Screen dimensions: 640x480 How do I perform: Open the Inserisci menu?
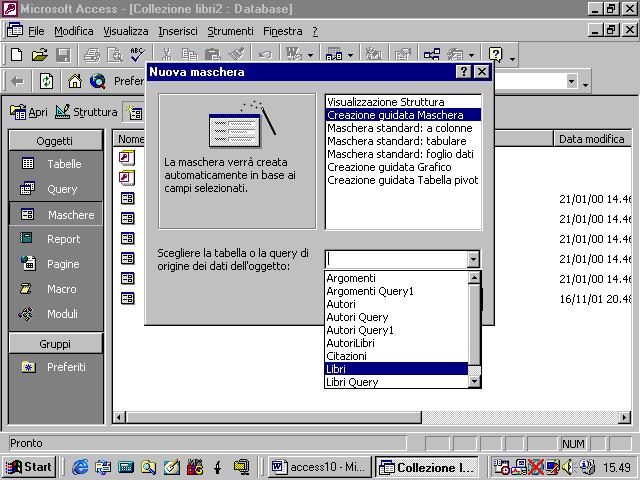178,31
